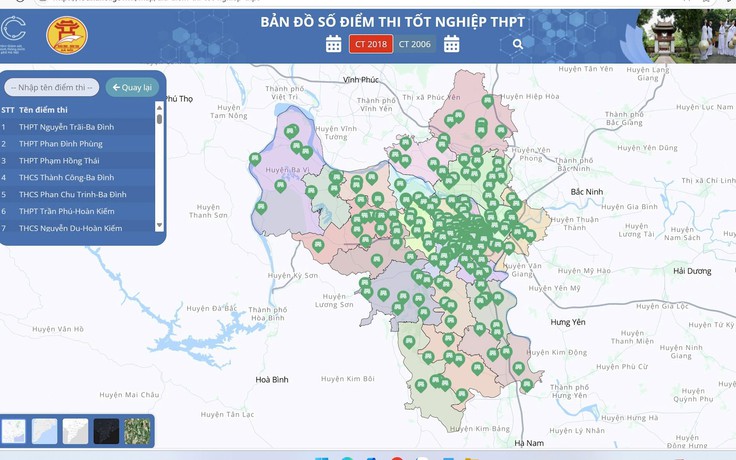Select row 'THPT Trần Phú-Hoàn Kiếm'
The width and height of the screenshot is (736, 460).
pyautogui.click(x=77, y=211)
